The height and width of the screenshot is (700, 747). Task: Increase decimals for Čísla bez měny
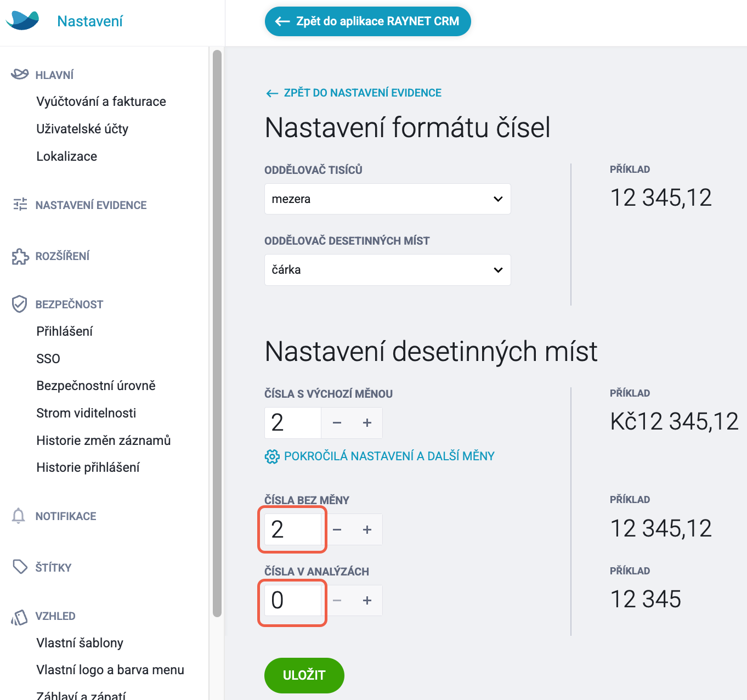[367, 529]
